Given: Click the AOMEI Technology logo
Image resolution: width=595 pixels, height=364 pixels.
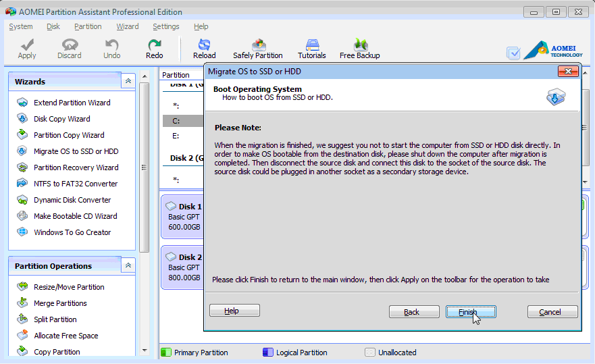Looking at the screenshot, I should coord(553,51).
